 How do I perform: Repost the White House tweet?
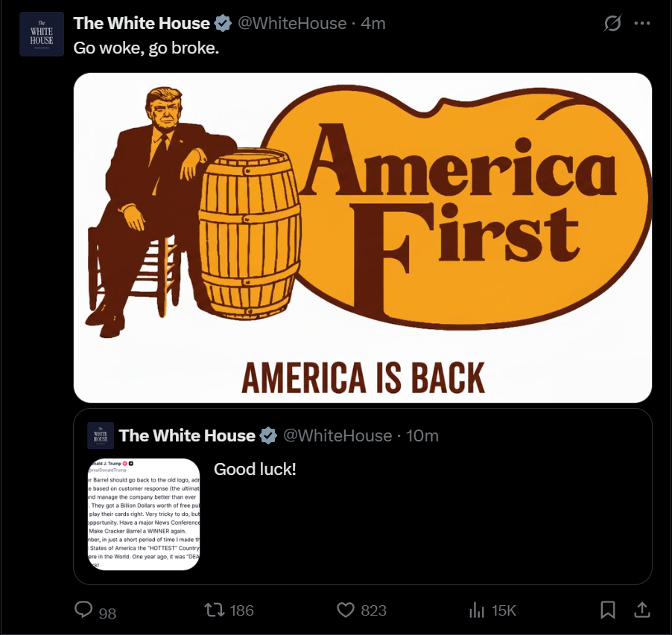point(215,610)
